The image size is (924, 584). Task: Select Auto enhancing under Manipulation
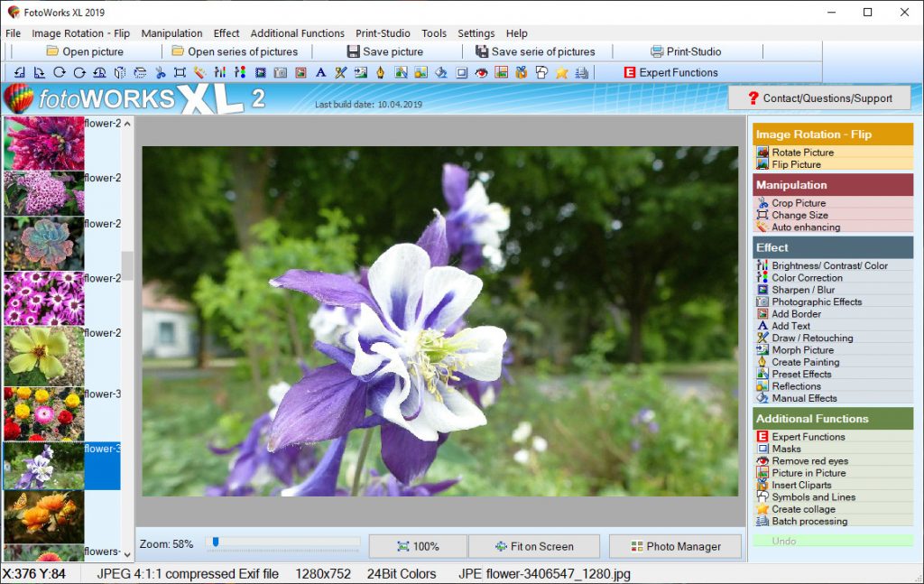pos(801,227)
